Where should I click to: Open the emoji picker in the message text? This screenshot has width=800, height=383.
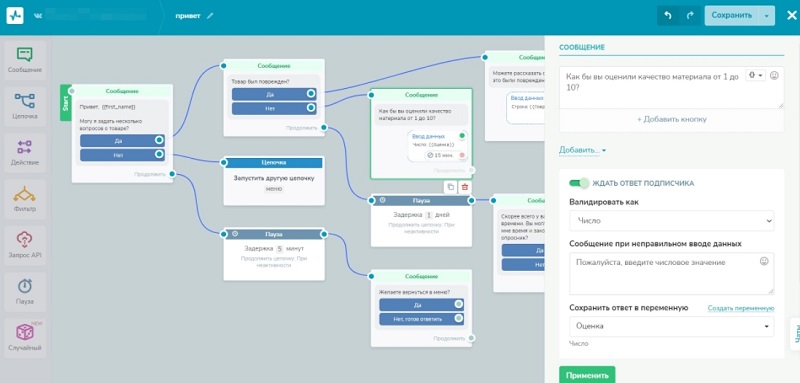click(x=774, y=75)
